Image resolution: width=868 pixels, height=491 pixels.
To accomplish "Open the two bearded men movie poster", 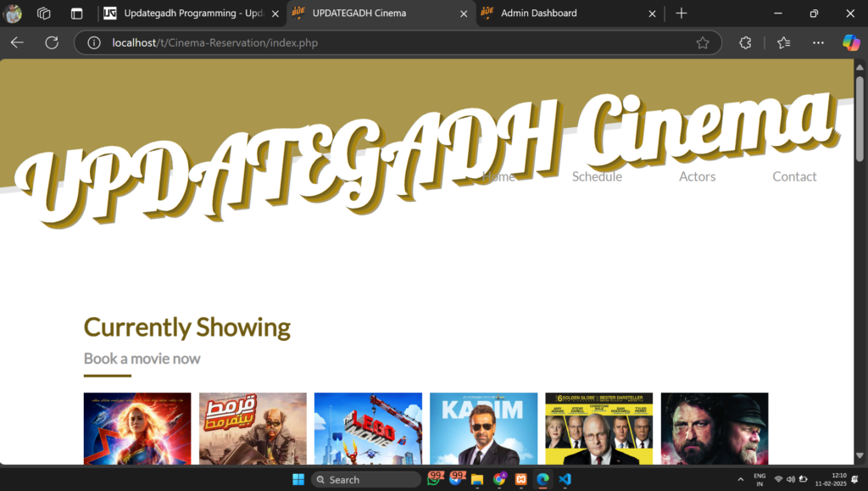I will click(x=715, y=428).
